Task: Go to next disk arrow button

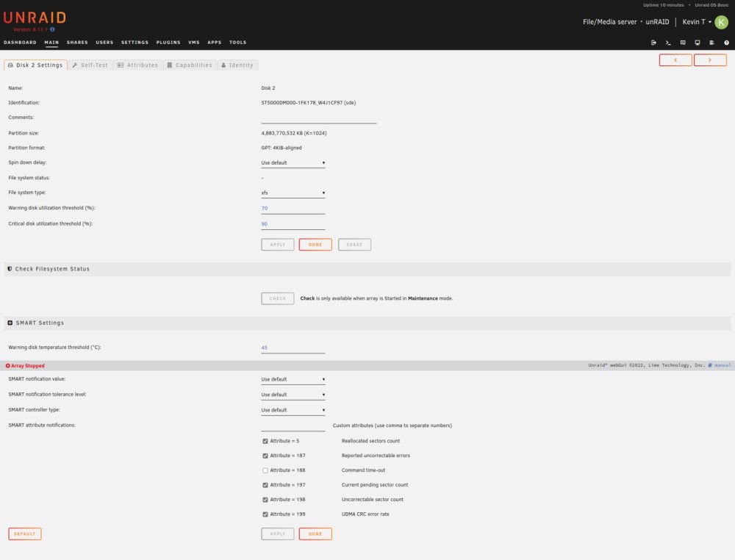Action: tap(710, 60)
